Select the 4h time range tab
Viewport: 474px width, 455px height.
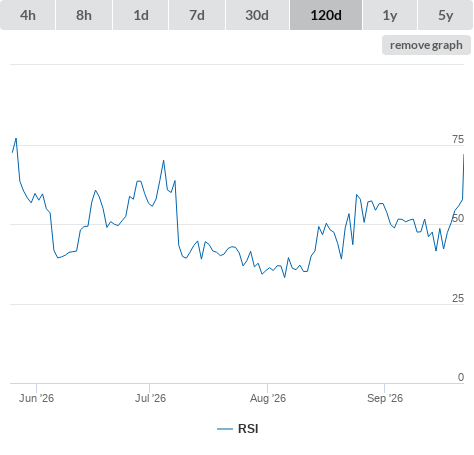(x=28, y=15)
